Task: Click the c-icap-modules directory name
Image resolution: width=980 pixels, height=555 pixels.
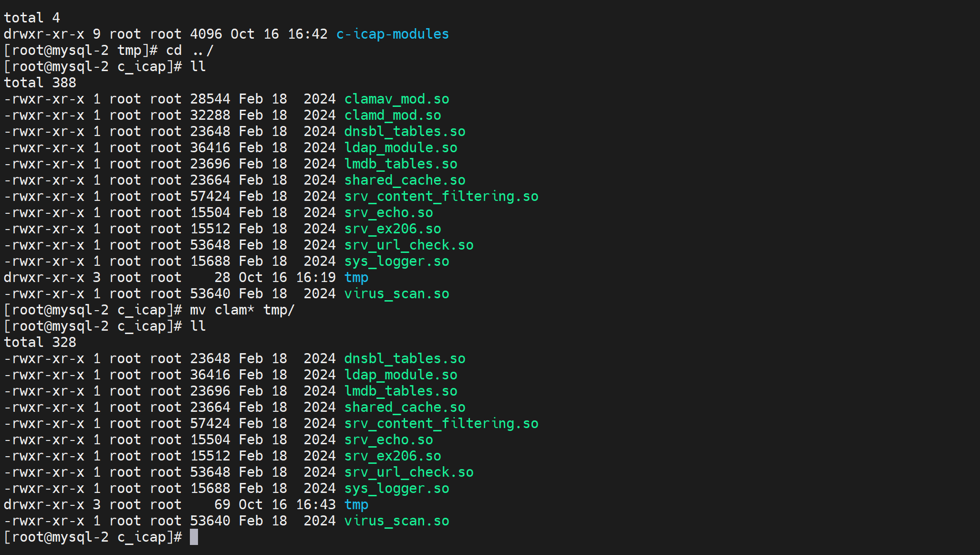Action: click(392, 34)
